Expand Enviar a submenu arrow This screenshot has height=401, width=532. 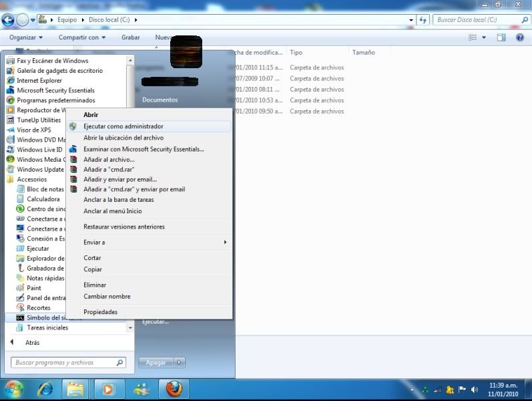coord(225,243)
